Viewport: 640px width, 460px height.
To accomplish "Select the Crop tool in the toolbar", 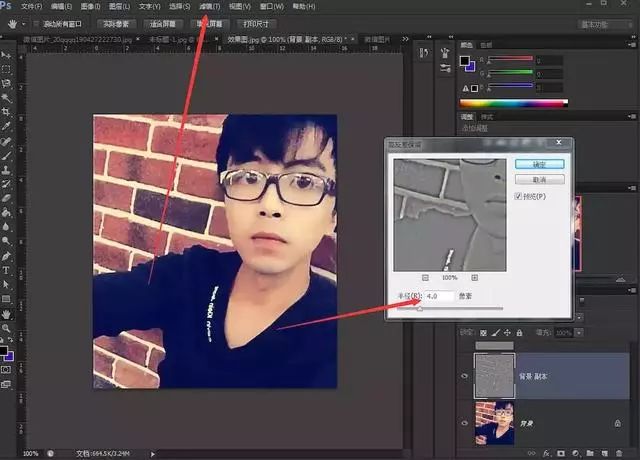I will 7,112.
